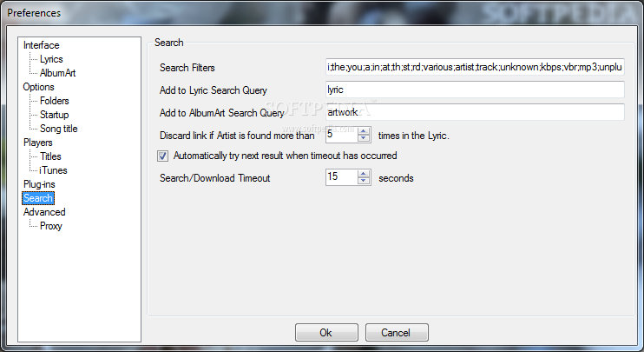
Task: Focus the Add to Lyric Search Query field
Action: pos(475,90)
